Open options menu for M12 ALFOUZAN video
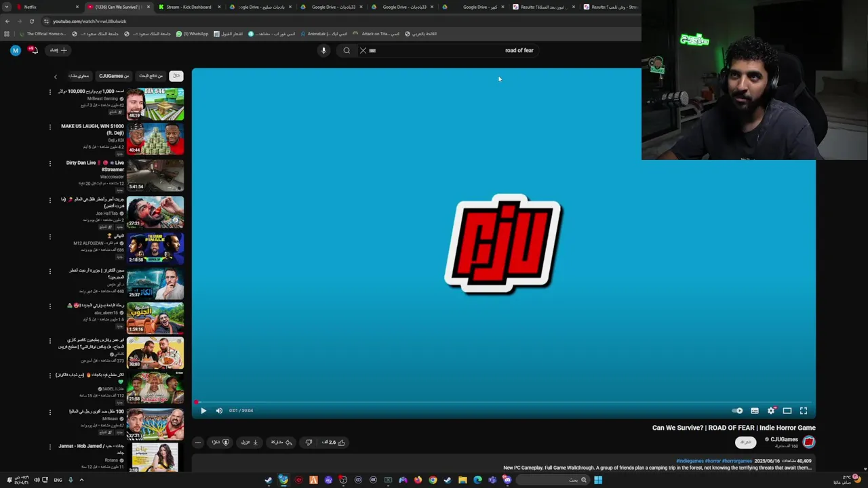Screen dimensions: 868x488 (50, 237)
